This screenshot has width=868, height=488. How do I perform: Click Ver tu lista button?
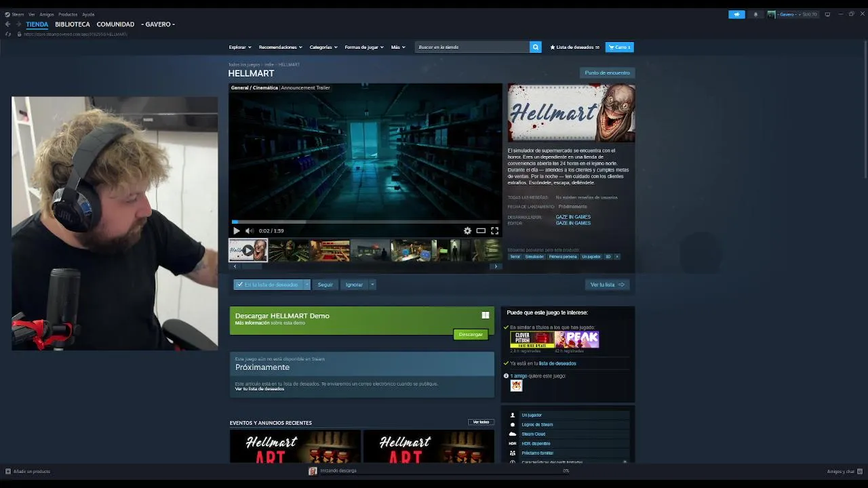click(x=607, y=285)
